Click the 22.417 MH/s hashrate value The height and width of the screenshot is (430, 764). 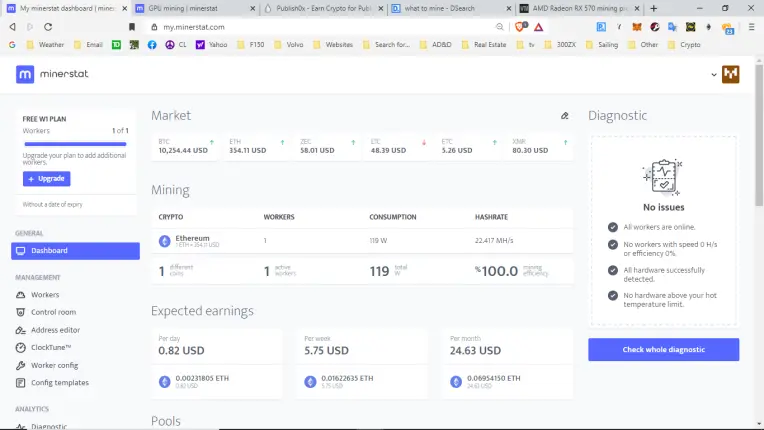494,241
